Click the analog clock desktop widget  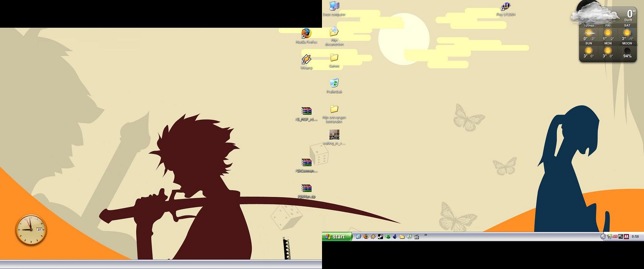tap(31, 229)
